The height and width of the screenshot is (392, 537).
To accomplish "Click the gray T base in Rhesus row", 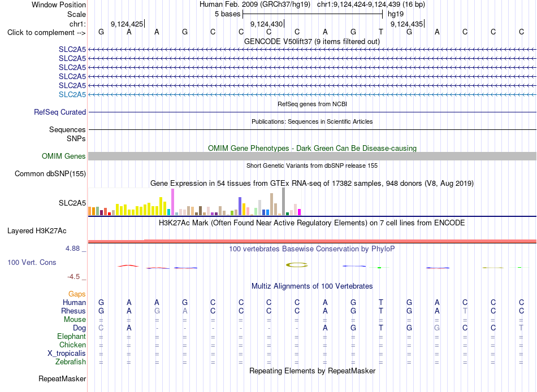I will click(465, 311).
